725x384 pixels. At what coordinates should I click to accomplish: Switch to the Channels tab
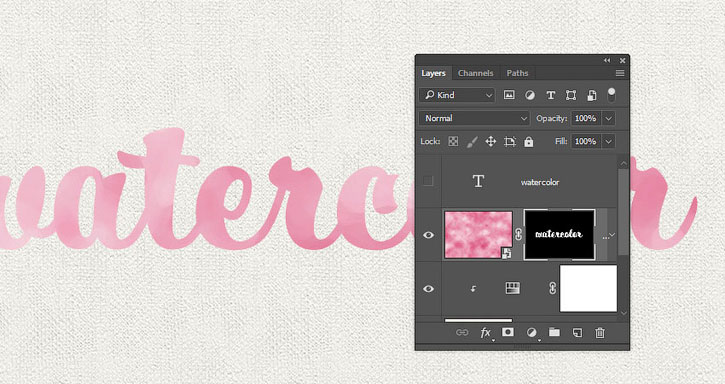point(475,73)
